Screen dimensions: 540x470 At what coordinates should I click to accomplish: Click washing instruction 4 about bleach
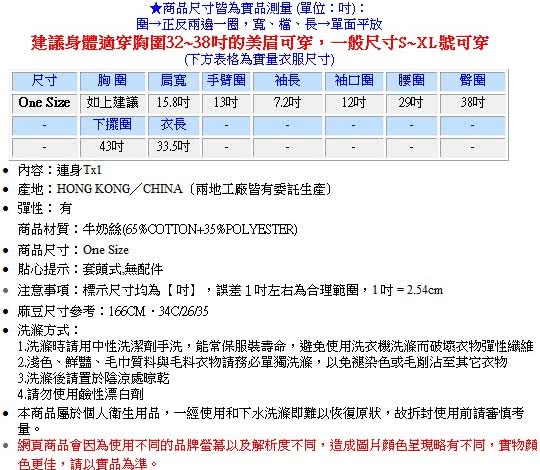point(81,395)
